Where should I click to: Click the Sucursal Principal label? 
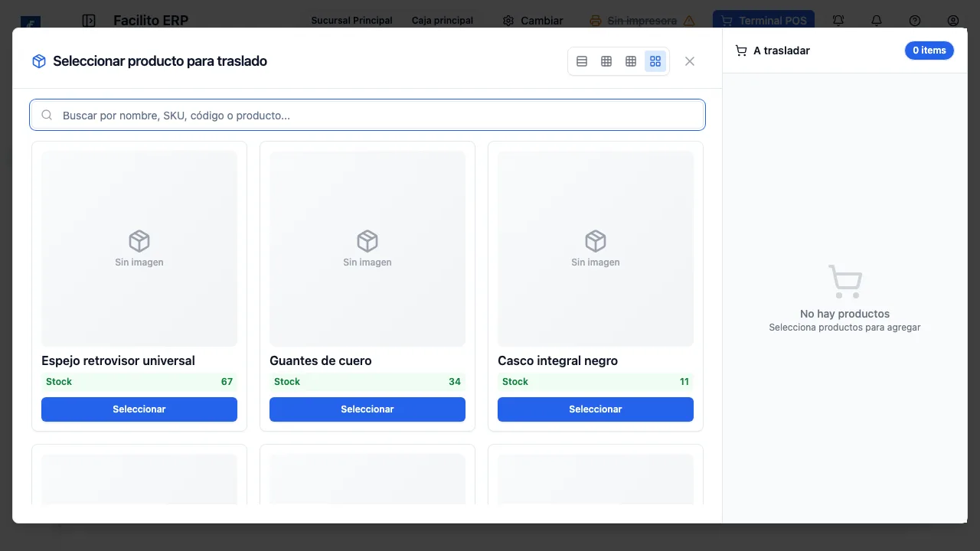(x=351, y=21)
